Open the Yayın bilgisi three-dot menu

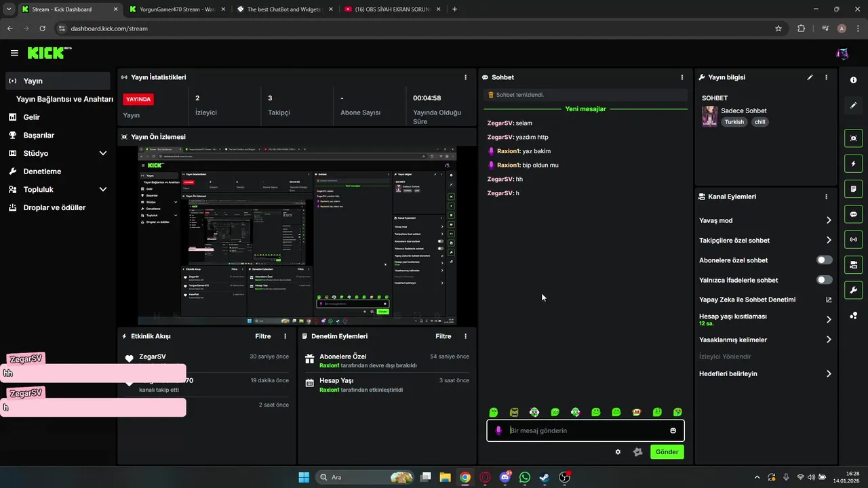[x=826, y=77]
